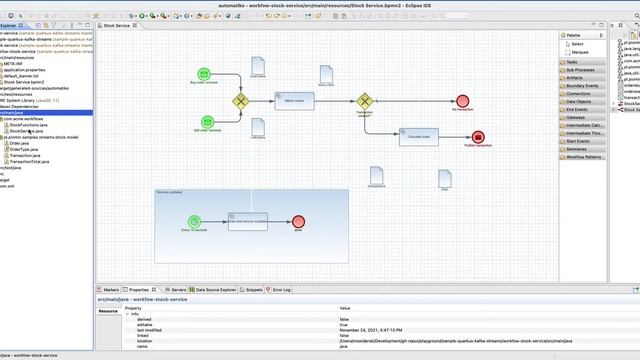The width and height of the screenshot is (640, 360).
Task: Expand the Connections palette drawer
Action: pos(582,93)
